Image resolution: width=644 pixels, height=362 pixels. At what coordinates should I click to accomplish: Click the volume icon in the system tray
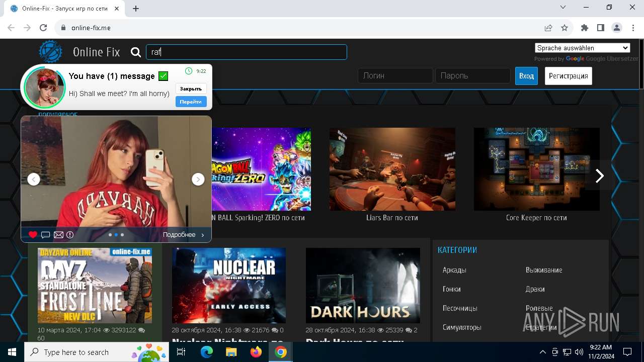point(579,352)
